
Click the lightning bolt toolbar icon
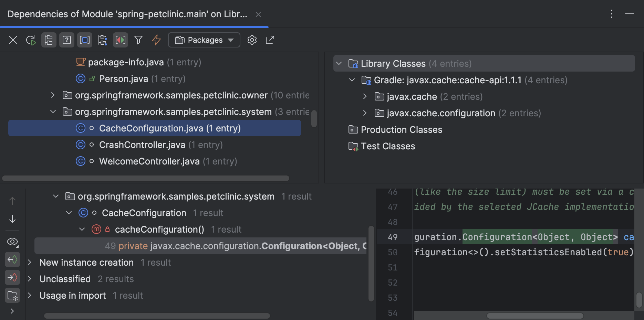(x=156, y=40)
